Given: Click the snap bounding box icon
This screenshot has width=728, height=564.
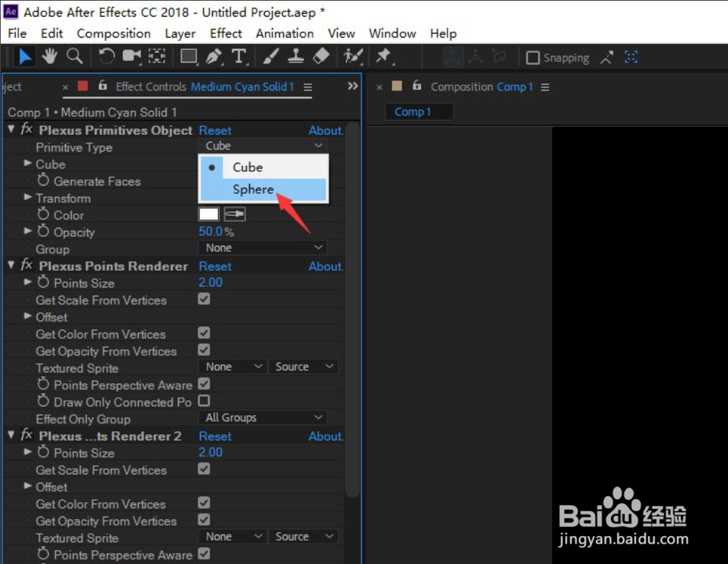Looking at the screenshot, I should [631, 57].
